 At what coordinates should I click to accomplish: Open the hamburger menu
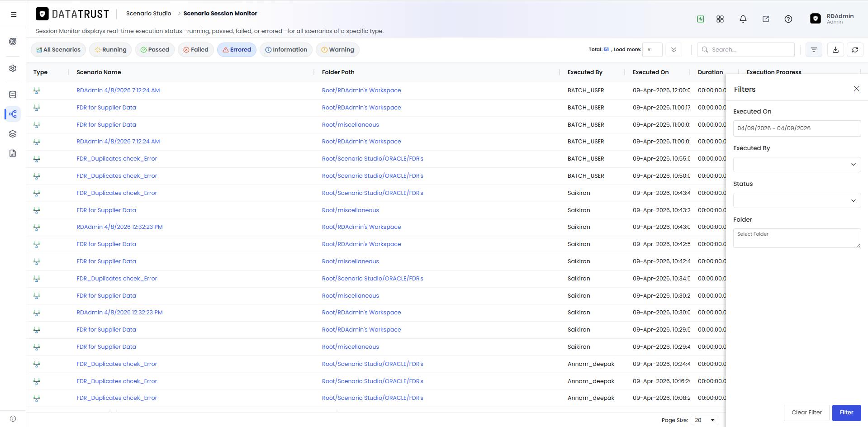click(x=14, y=14)
